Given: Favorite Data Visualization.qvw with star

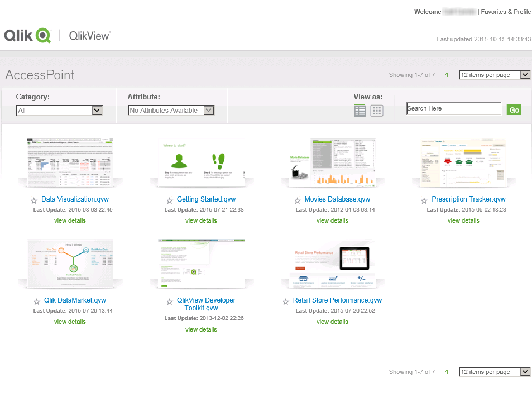Looking at the screenshot, I should coord(36,200).
